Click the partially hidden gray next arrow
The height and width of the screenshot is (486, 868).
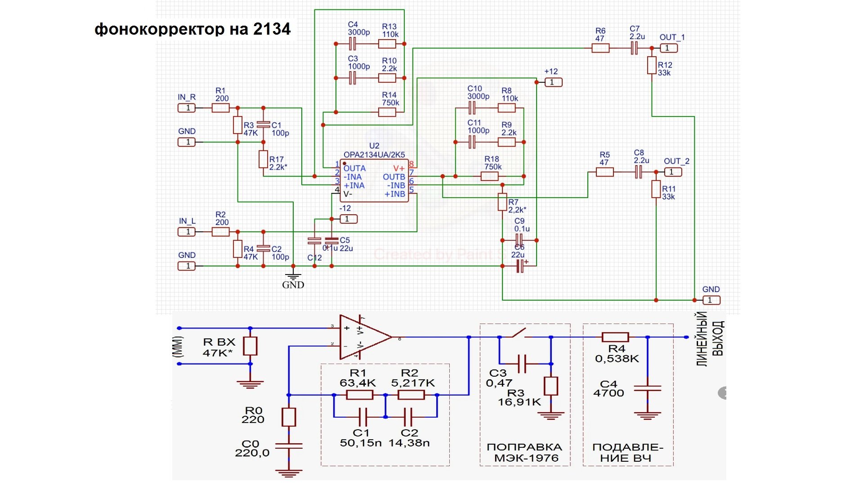[x=722, y=393]
